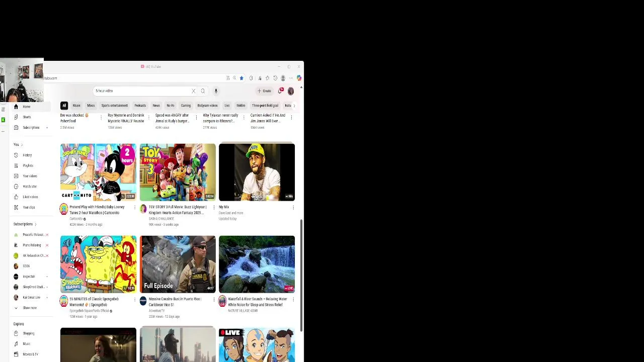Open the browser three-dot menu

[291, 78]
